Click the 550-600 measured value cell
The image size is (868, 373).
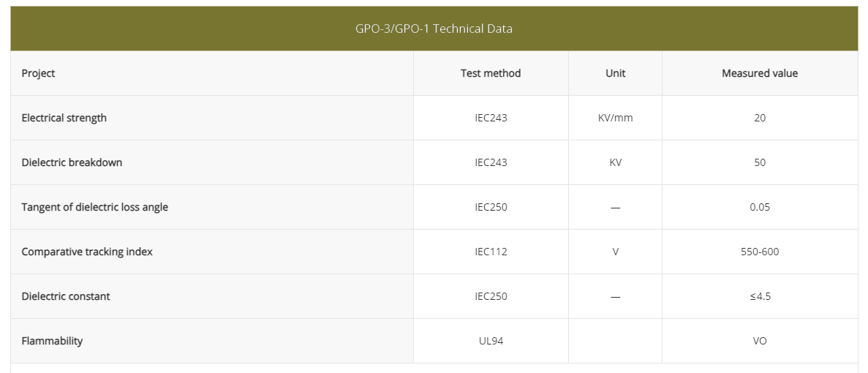click(760, 252)
